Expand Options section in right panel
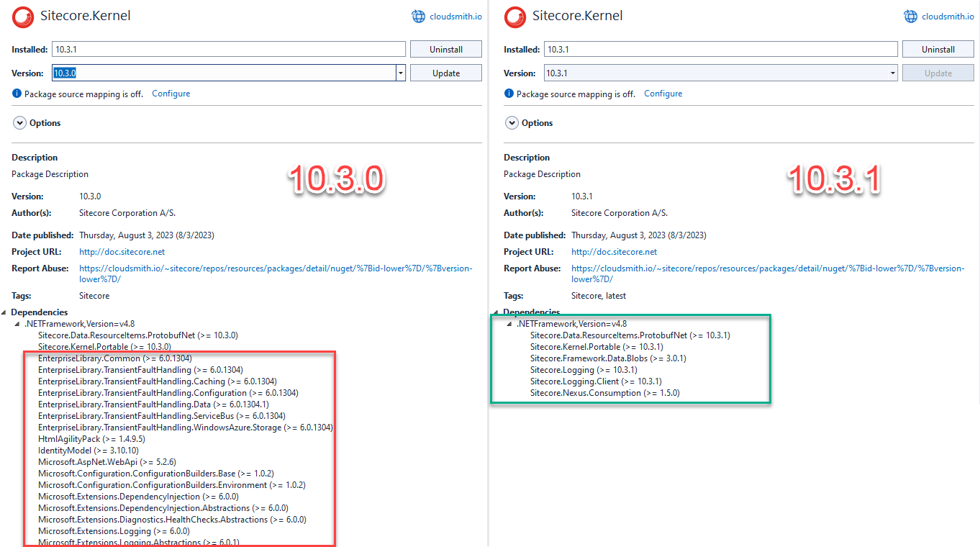 point(512,123)
